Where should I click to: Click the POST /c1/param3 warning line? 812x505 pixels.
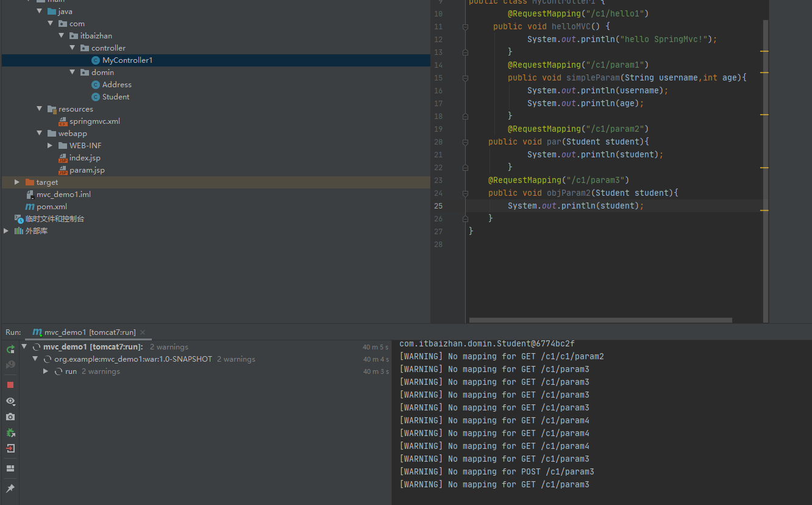497,472
